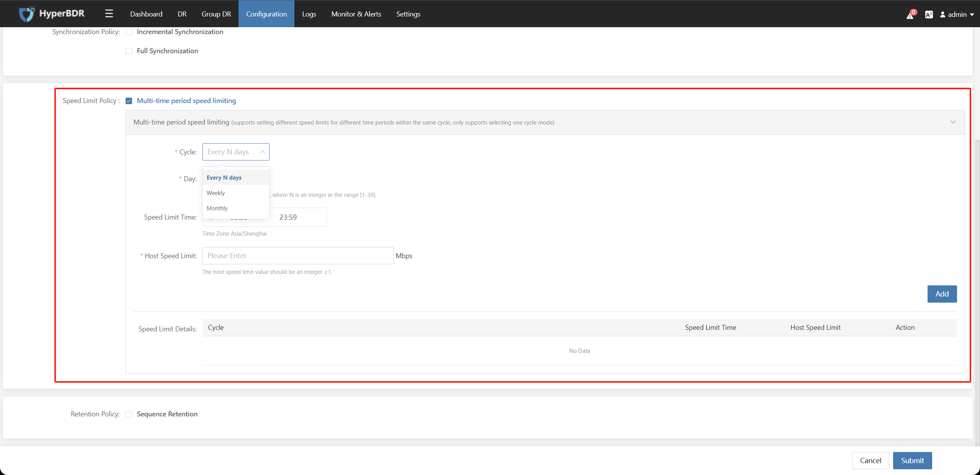Click the Add button
This screenshot has height=475, width=980.
point(942,294)
